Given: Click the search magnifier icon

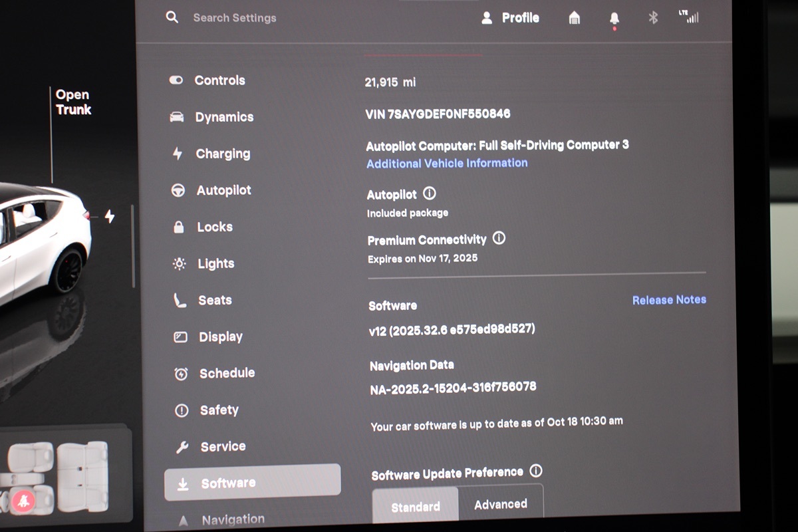Looking at the screenshot, I should pyautogui.click(x=172, y=17).
